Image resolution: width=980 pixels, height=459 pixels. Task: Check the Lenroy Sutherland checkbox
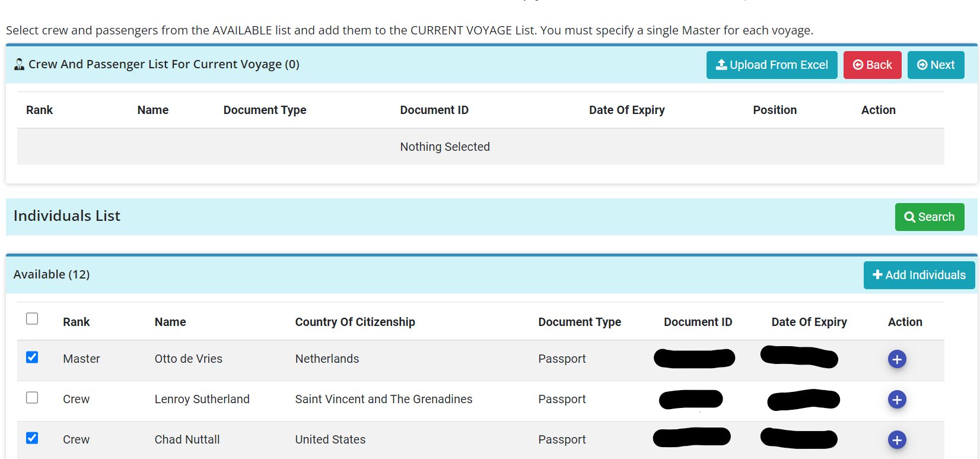click(32, 397)
